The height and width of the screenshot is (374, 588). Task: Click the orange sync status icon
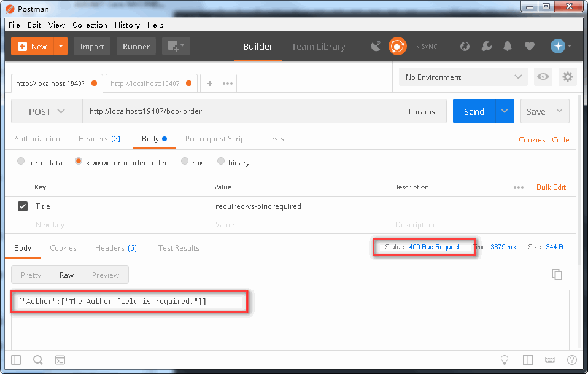(x=398, y=46)
